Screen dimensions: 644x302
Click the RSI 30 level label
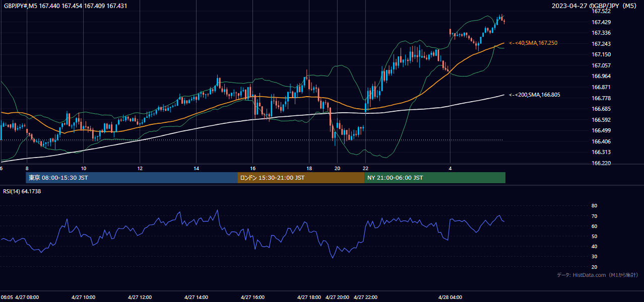pyautogui.click(x=594, y=257)
